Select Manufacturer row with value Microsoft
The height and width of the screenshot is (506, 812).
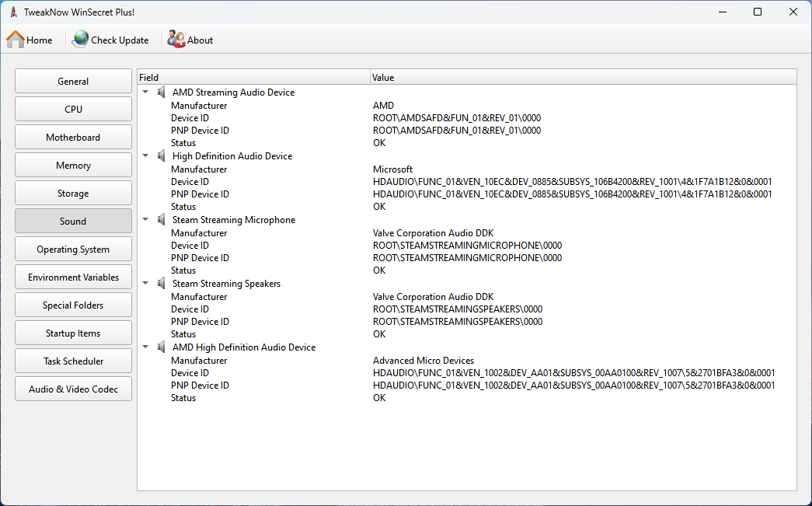466,169
